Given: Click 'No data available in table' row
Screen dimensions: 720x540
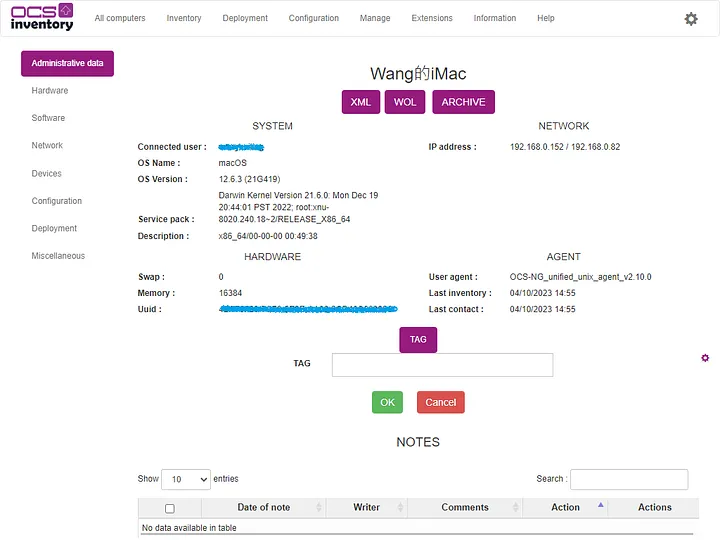Looking at the screenshot, I should [x=418, y=528].
